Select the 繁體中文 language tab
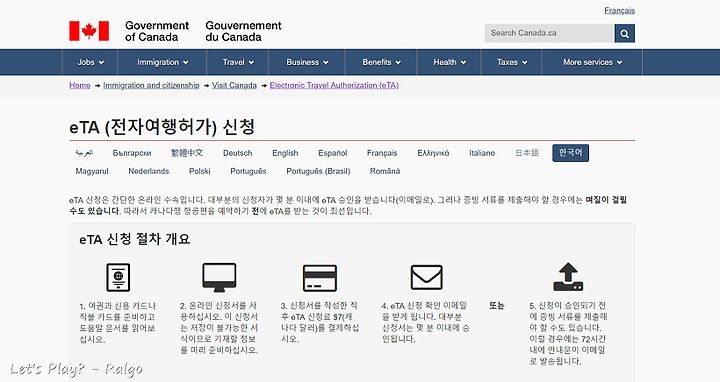720x382 pixels. [x=186, y=153]
